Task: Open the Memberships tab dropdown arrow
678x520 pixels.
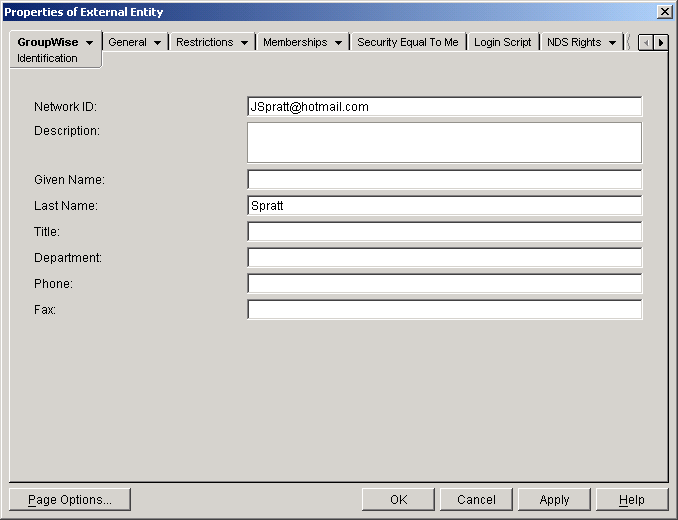Action: point(339,43)
